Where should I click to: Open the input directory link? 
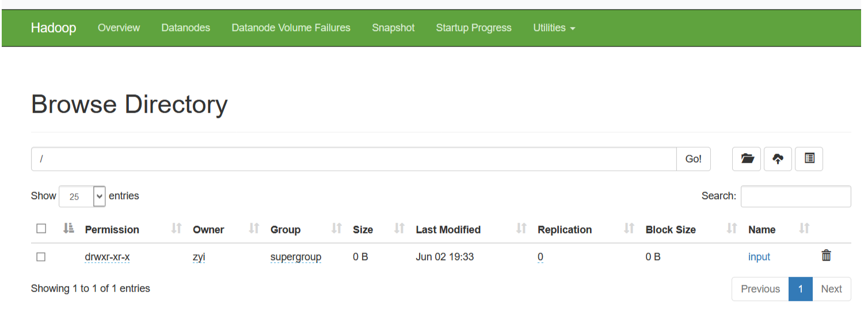[759, 257]
